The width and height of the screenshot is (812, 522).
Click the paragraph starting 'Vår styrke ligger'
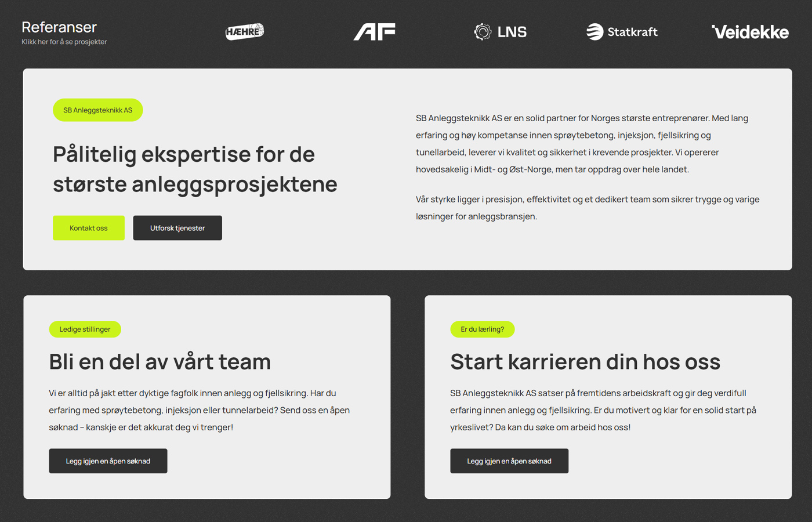pos(588,208)
